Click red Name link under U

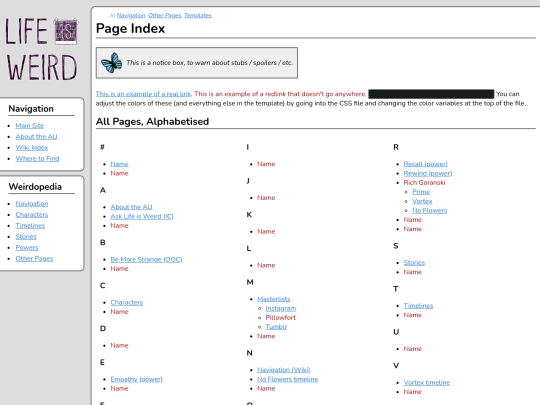[413, 349]
